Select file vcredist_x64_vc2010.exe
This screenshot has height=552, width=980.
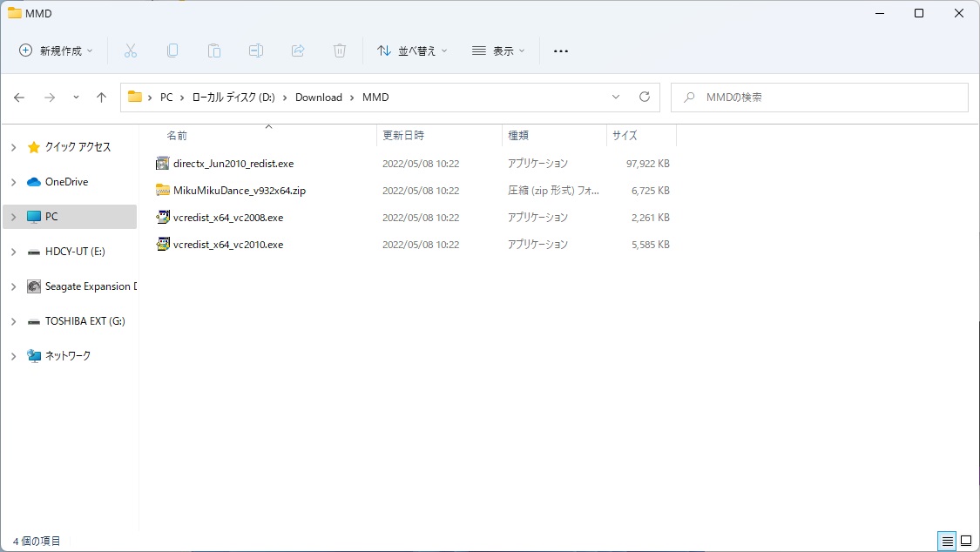(228, 244)
